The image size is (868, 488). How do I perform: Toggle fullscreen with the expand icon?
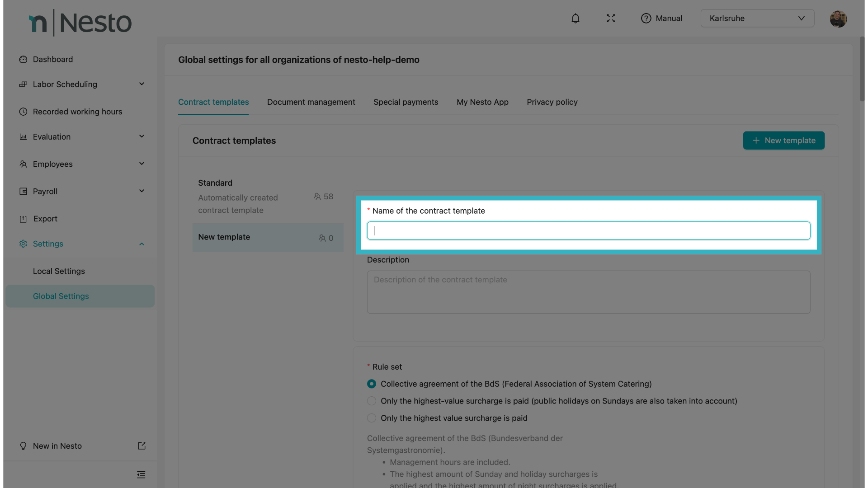611,19
